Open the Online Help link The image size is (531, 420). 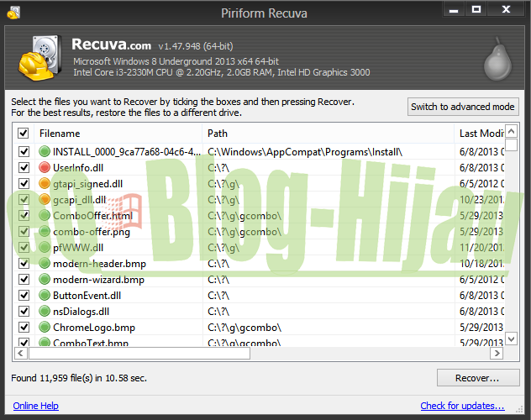tap(35, 406)
